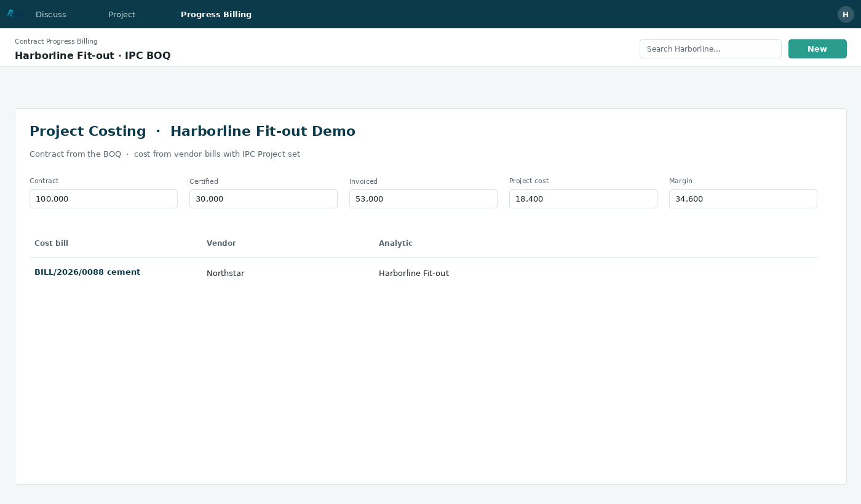Image resolution: width=861 pixels, height=504 pixels.
Task: Click the Contract from the BOQ subtitle
Action: pos(165,154)
